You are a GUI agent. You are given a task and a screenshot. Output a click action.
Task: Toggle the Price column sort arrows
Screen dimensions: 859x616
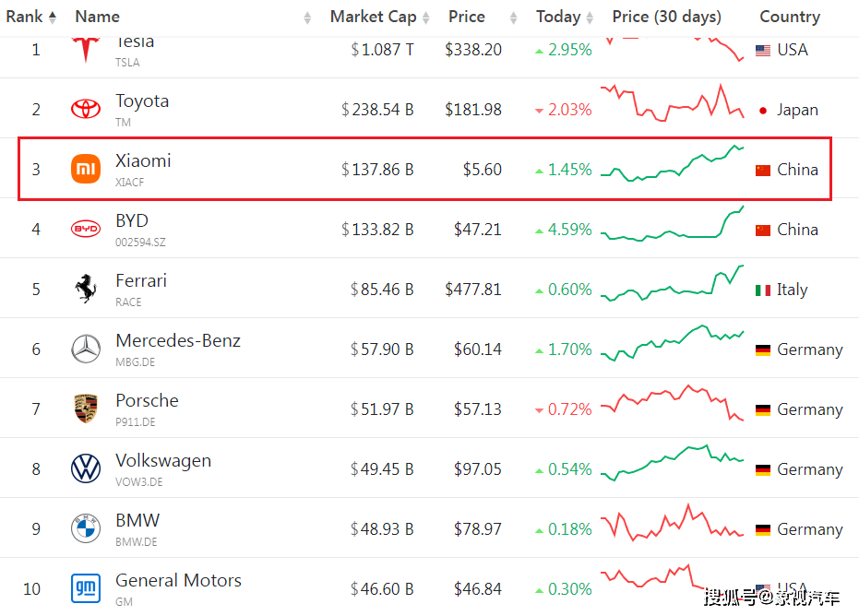tap(513, 18)
